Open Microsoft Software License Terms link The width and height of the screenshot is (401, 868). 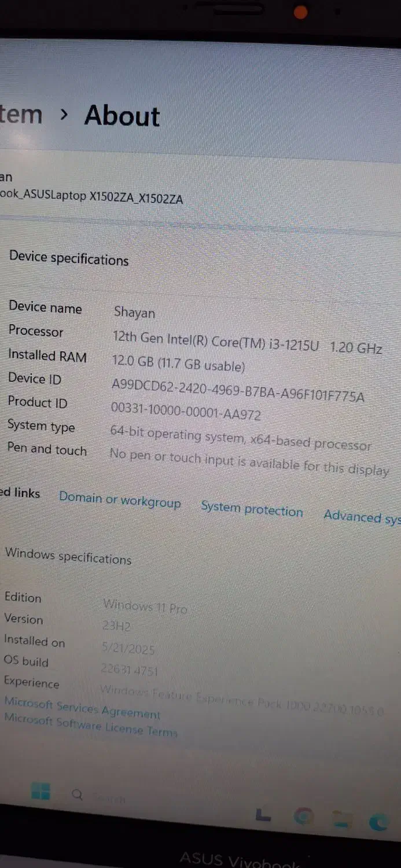coord(90,724)
